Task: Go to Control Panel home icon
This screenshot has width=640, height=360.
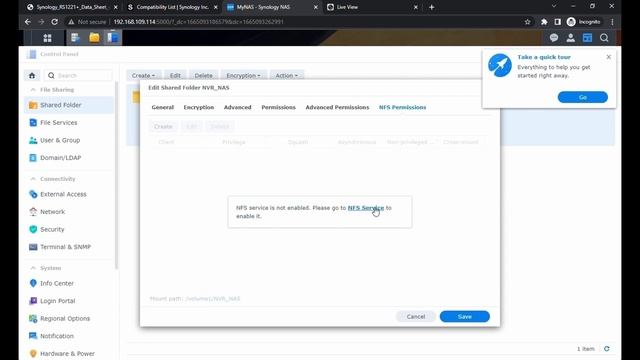Action: click(32, 76)
